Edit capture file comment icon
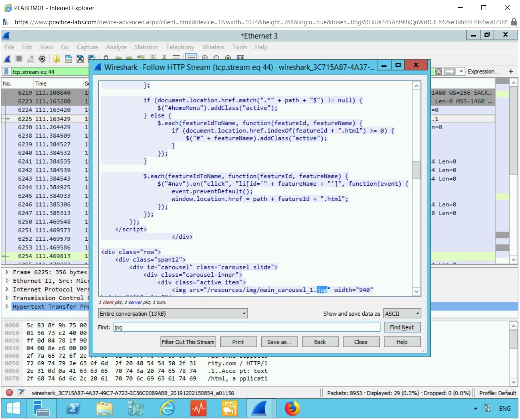 21,392
